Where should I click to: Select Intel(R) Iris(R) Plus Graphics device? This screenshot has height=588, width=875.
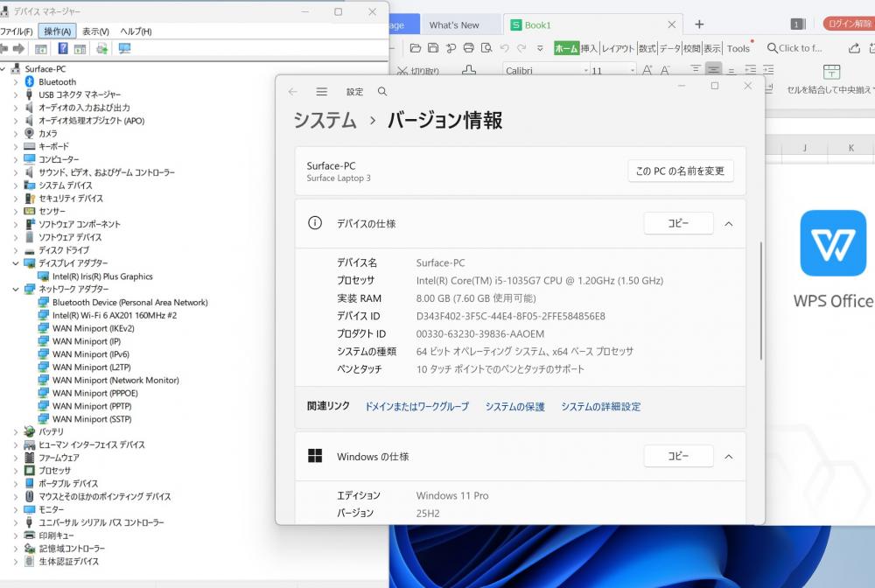[101, 276]
